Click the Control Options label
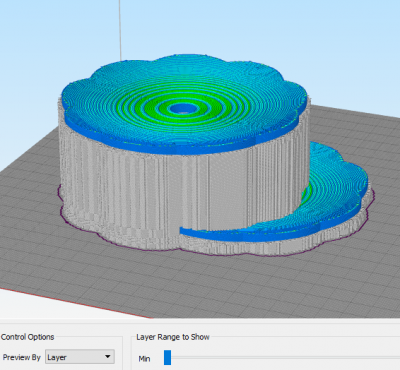The width and height of the screenshot is (400, 370). click(x=27, y=337)
